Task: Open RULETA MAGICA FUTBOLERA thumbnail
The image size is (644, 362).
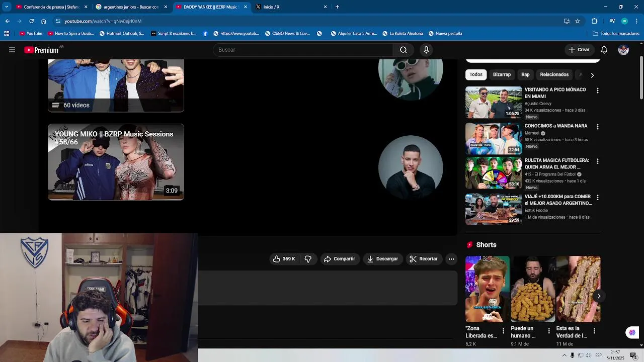Action: click(x=494, y=173)
